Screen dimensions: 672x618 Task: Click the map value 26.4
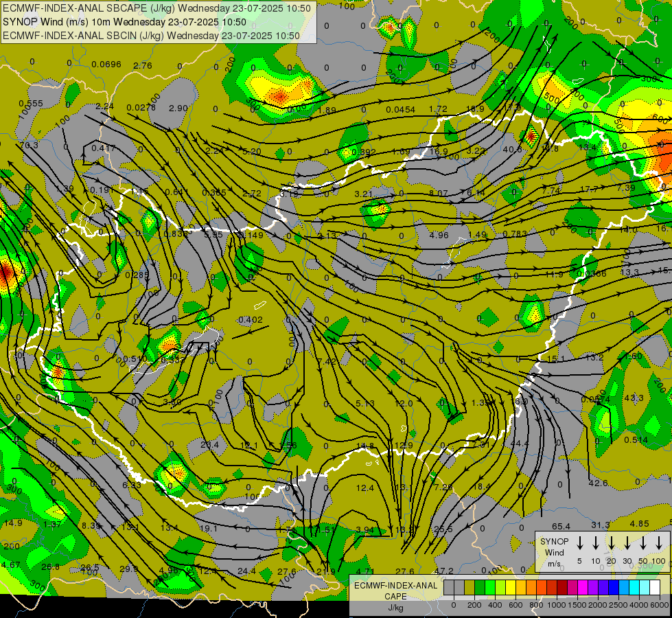[209, 444]
